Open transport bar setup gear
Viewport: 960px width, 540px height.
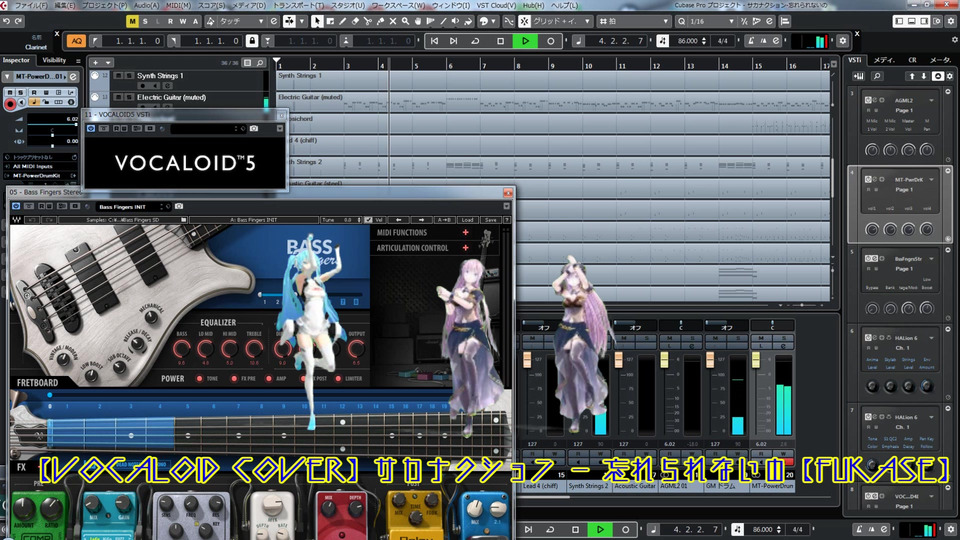point(842,41)
